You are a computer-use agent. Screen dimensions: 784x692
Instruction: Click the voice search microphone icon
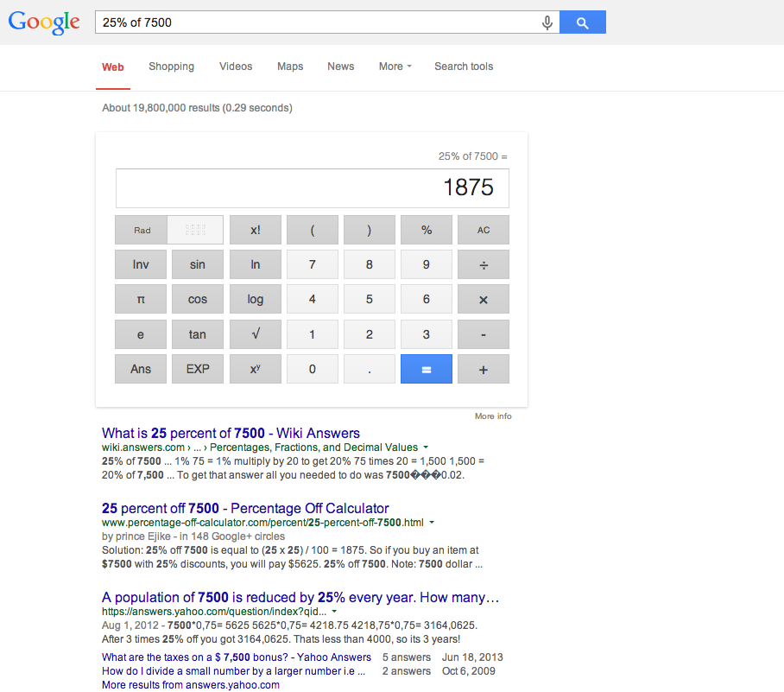(547, 22)
